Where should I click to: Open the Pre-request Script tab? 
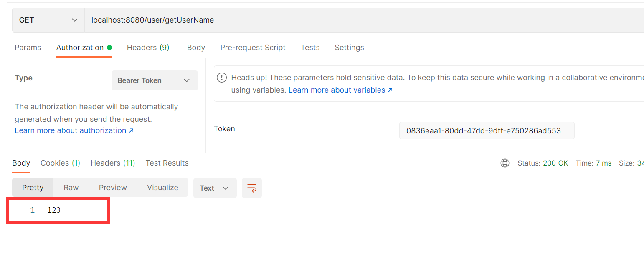253,47
